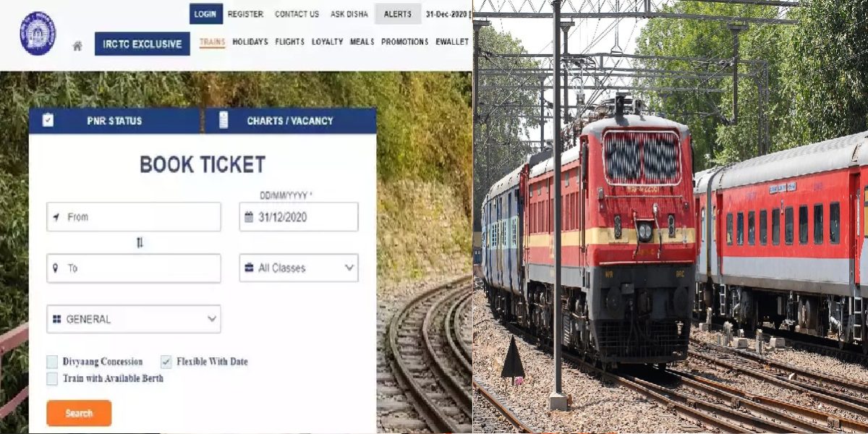Swap From and To stations arrows icon
The width and height of the screenshot is (868, 434).
140,243
